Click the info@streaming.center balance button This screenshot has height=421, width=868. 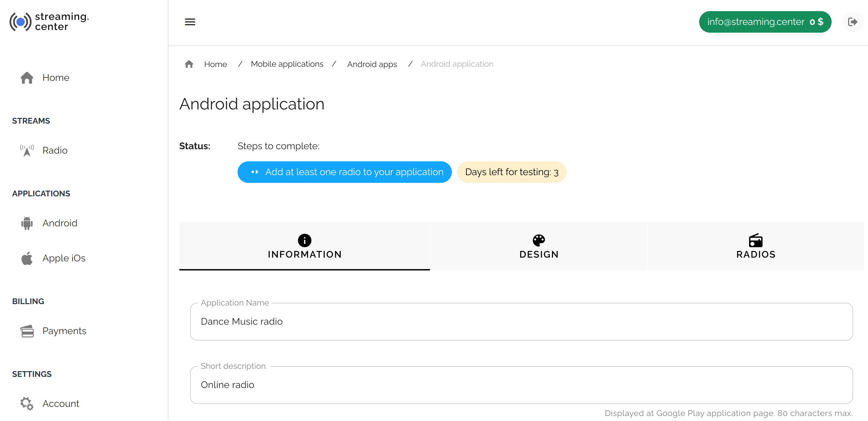pyautogui.click(x=765, y=22)
